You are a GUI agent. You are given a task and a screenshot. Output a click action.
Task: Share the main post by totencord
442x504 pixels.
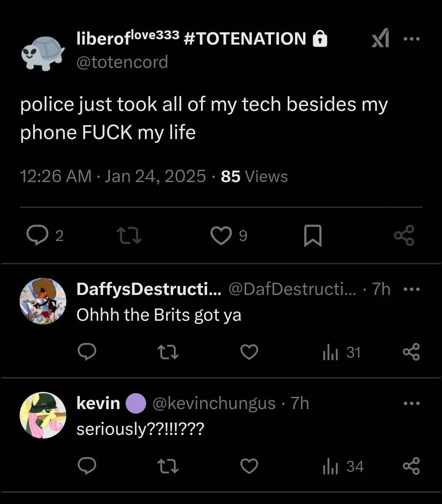tap(404, 236)
